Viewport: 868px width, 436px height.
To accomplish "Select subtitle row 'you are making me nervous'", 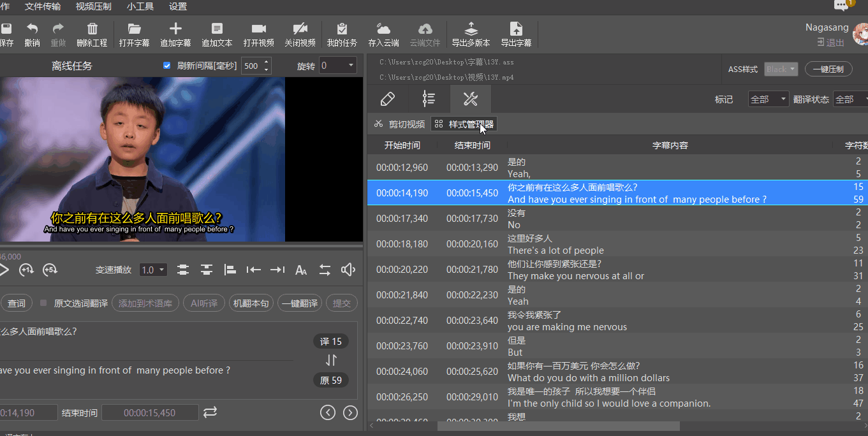I will coord(617,321).
